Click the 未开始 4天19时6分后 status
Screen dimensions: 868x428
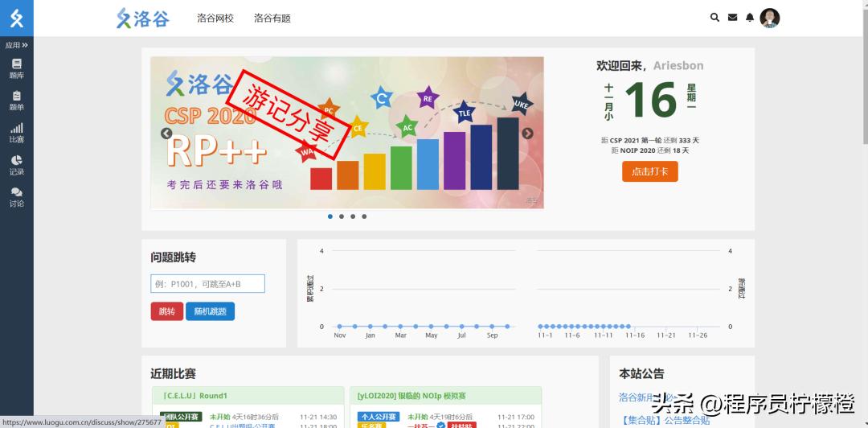click(440, 417)
